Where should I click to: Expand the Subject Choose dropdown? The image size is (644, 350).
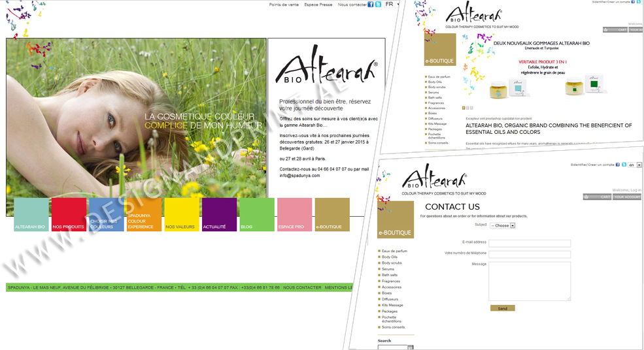click(x=503, y=225)
